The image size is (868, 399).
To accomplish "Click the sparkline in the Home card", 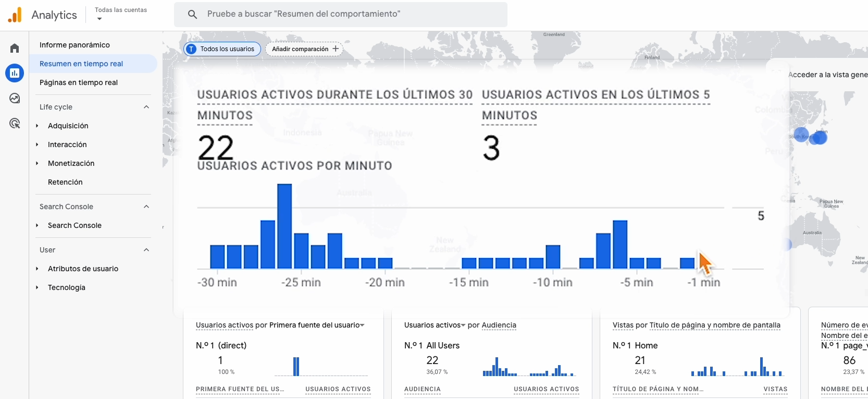I will [738, 366].
